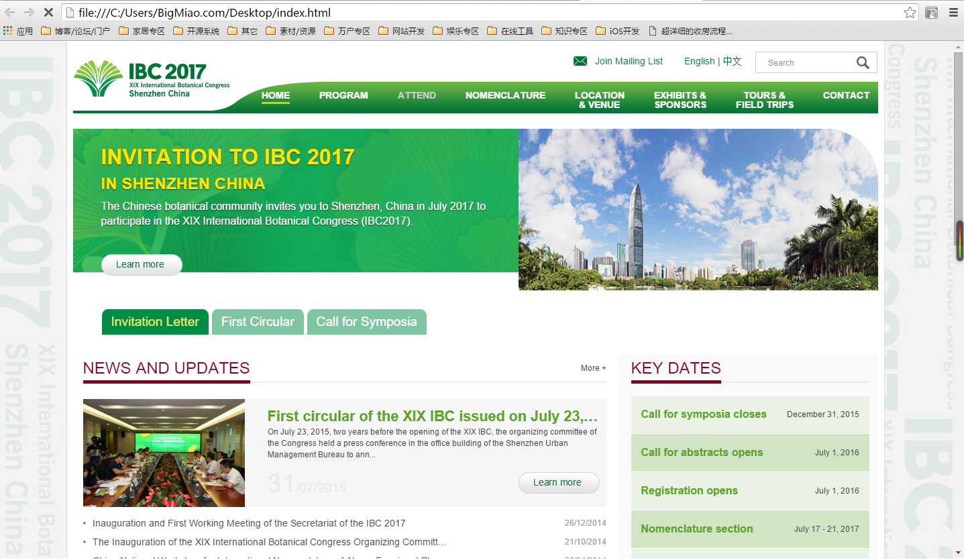The height and width of the screenshot is (560, 964).
Task: Open the First circular news headline
Action: (x=433, y=416)
